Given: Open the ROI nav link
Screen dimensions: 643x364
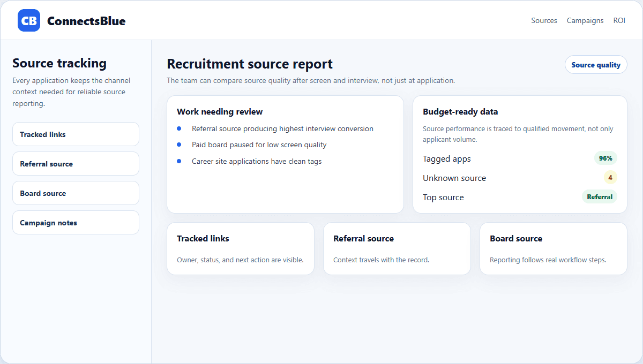Looking at the screenshot, I should point(619,20).
